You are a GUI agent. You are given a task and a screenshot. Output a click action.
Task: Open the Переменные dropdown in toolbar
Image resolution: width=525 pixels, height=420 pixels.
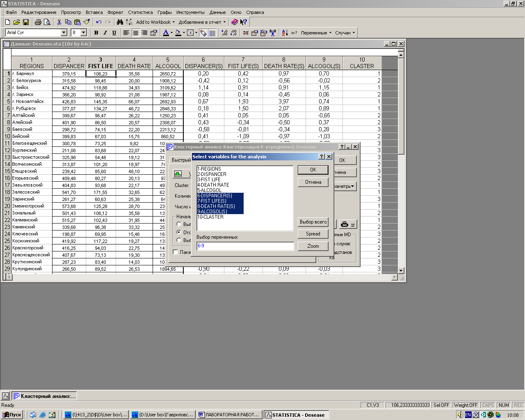[x=316, y=33]
